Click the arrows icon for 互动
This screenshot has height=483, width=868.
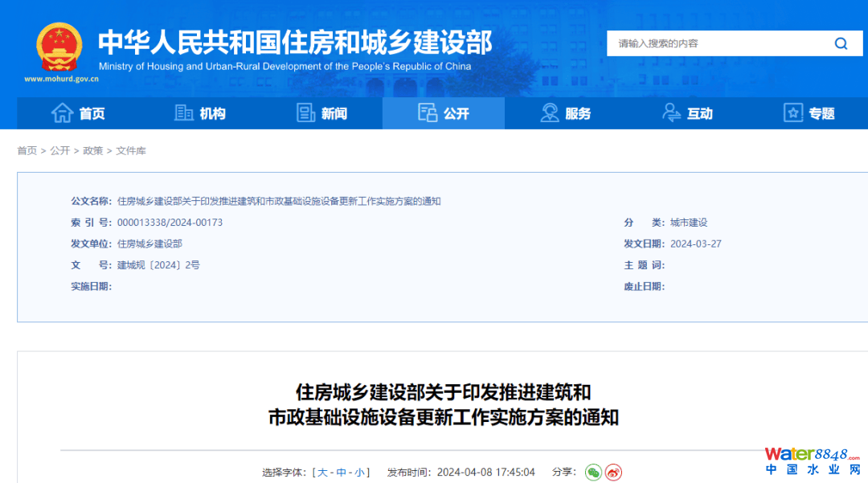click(x=671, y=113)
